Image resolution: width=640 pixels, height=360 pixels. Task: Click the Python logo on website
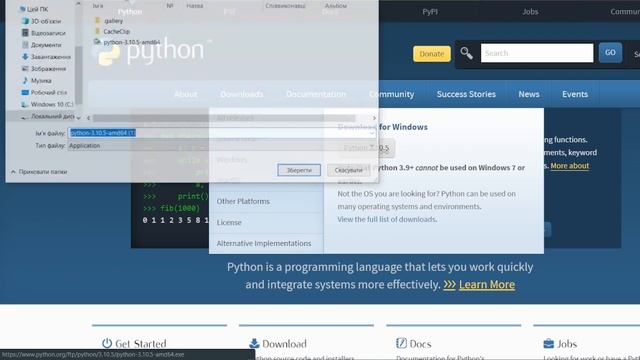151,52
